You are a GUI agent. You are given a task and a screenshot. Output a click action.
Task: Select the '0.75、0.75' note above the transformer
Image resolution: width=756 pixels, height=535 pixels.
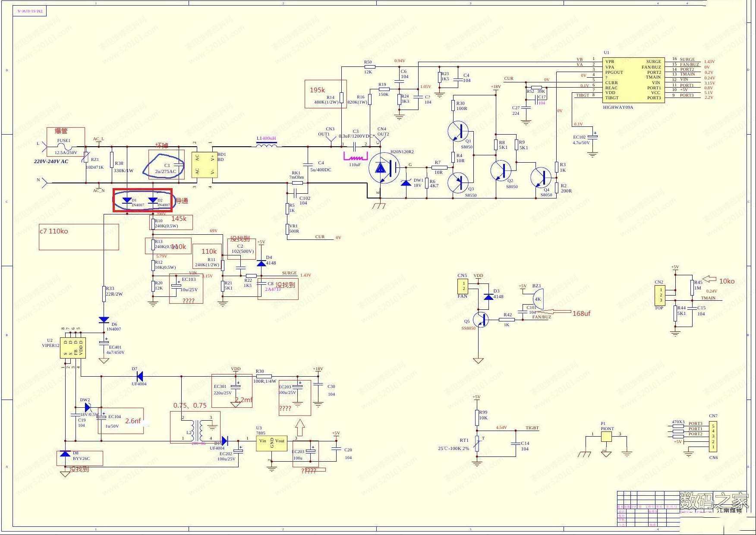(190, 406)
